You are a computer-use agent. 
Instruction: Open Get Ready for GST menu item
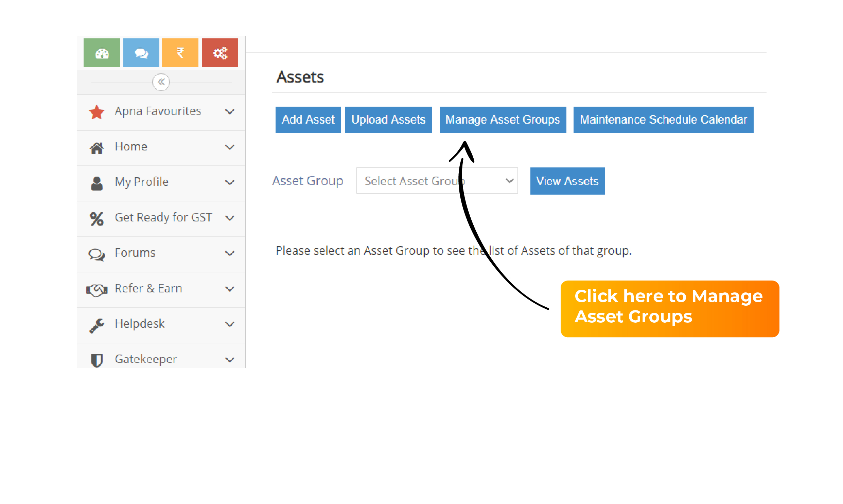161,218
